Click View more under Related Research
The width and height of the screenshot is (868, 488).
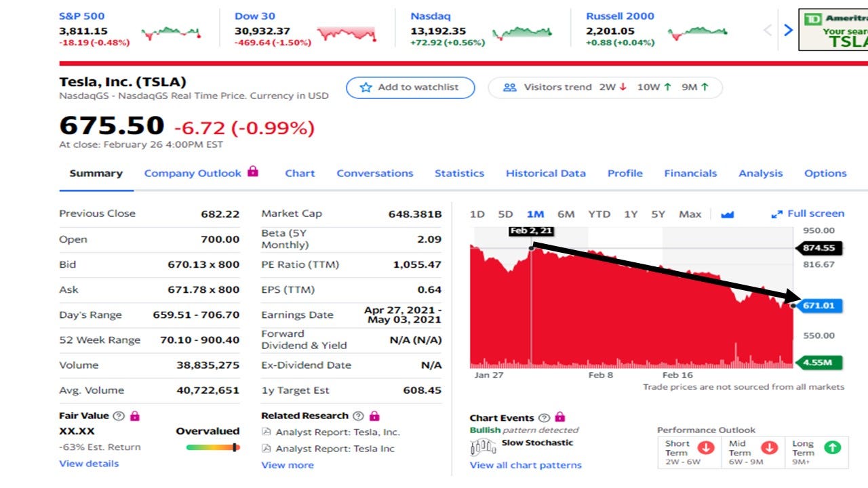point(288,465)
